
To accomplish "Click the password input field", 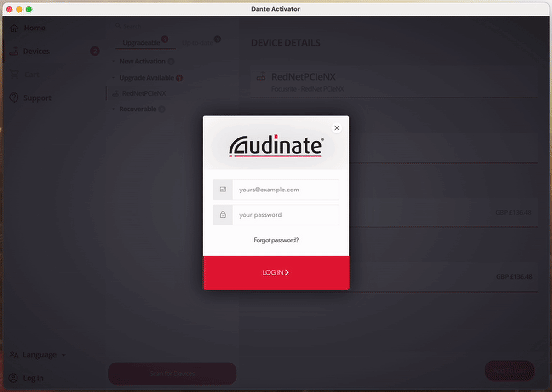I will click(x=286, y=215).
